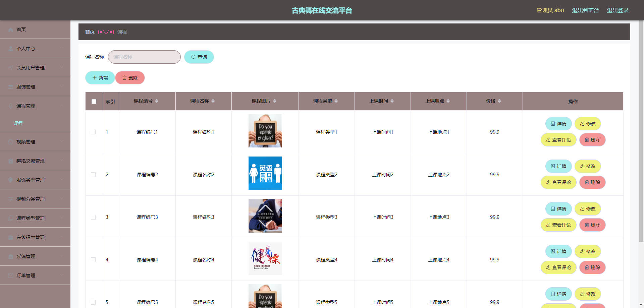Click the icon beside 课程类型管理
This screenshot has height=308, width=644.
pyautogui.click(x=11, y=219)
